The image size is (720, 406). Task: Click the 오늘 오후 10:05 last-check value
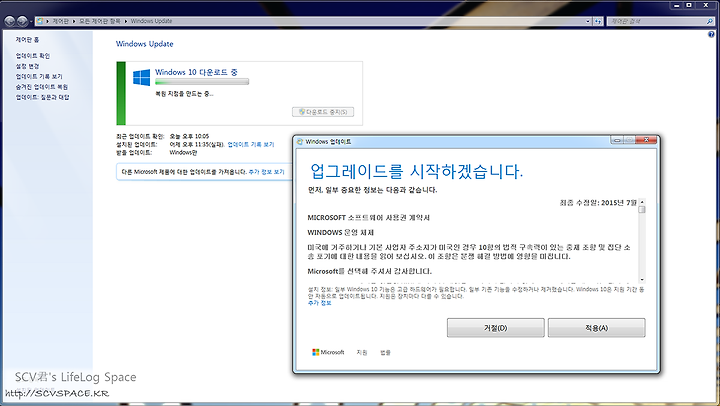pyautogui.click(x=189, y=136)
